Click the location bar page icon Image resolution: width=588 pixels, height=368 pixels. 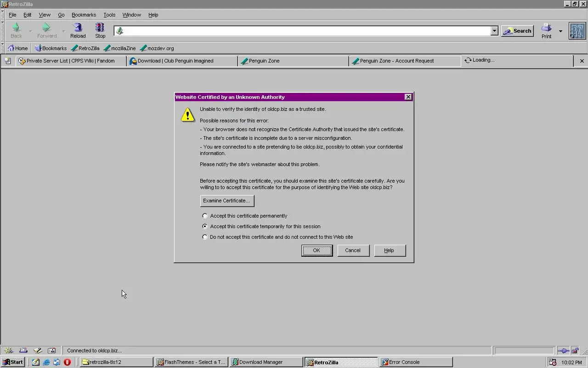[120, 31]
